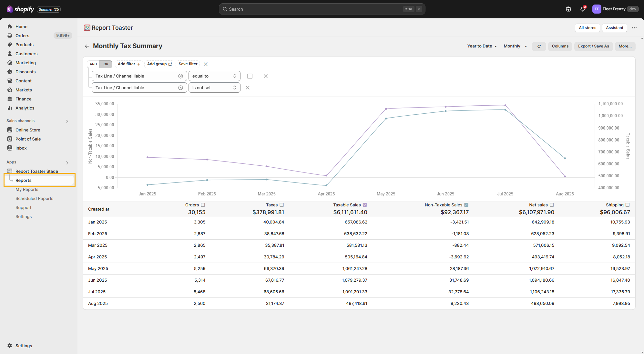This screenshot has height=354, width=644.
Task: Click into the top Search field
Action: tap(322, 9)
